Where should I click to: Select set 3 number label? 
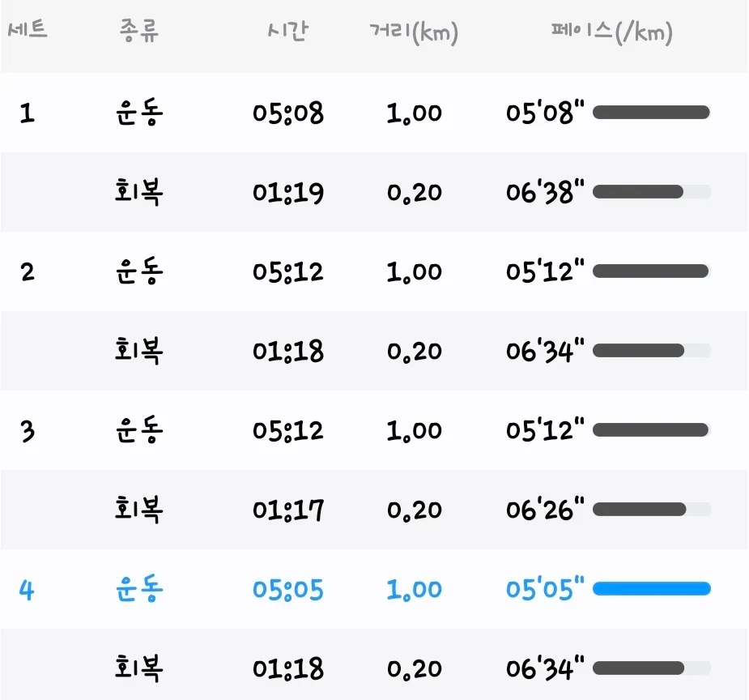pyautogui.click(x=28, y=430)
